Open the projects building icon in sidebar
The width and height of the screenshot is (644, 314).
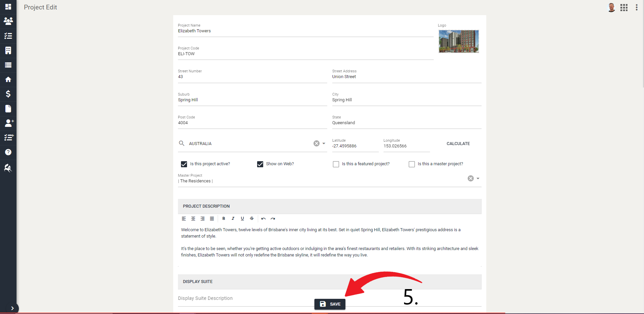pyautogui.click(x=8, y=50)
